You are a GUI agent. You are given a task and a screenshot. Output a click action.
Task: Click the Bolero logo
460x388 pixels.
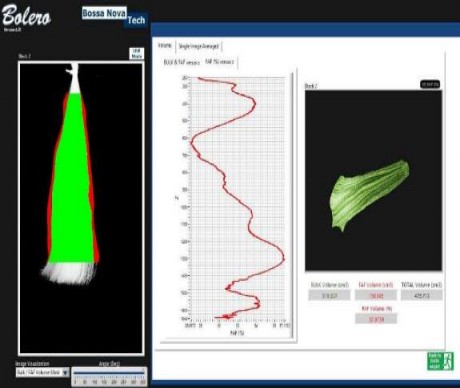click(26, 16)
